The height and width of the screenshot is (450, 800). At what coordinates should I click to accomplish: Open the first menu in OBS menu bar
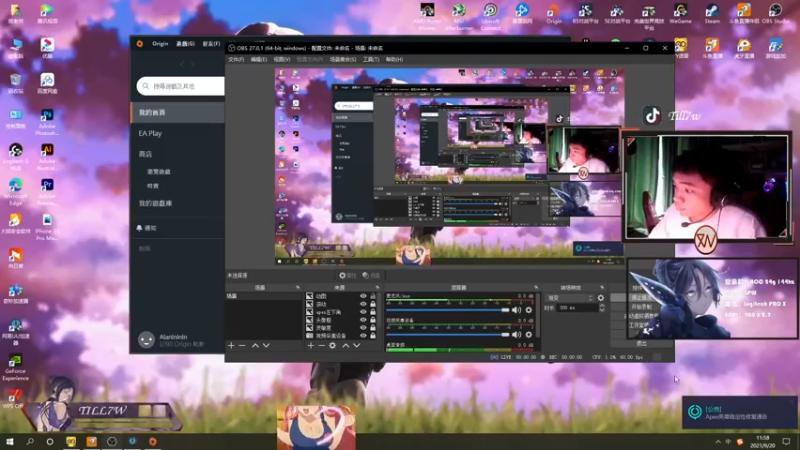(x=236, y=60)
